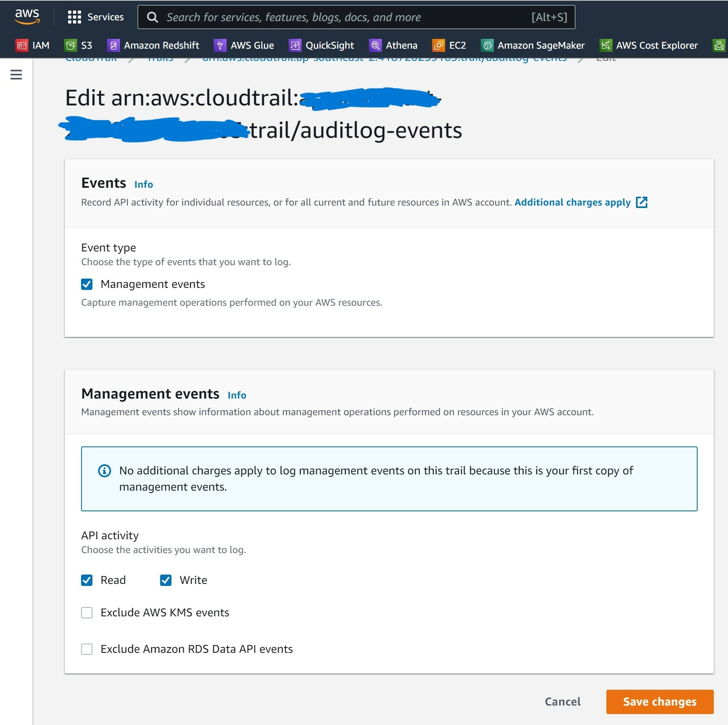This screenshot has width=728, height=725.
Task: Cancel editing the trail
Action: click(563, 701)
